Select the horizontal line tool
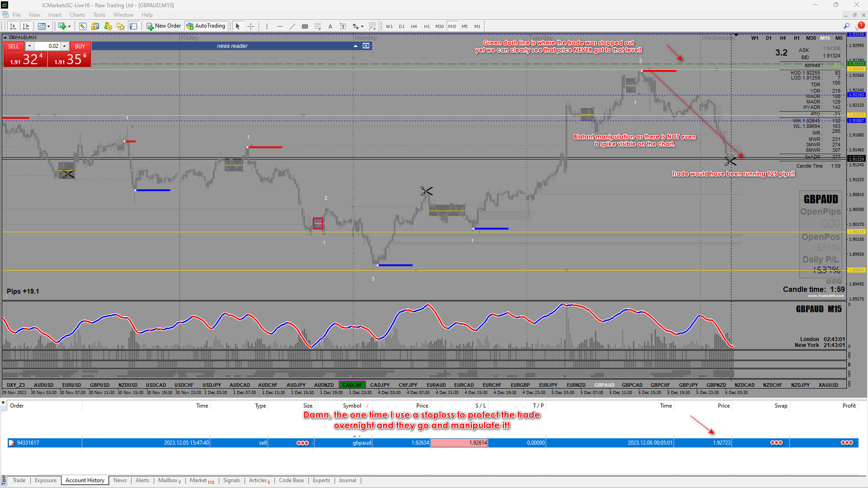This screenshot has width=868, height=488. pos(279,26)
